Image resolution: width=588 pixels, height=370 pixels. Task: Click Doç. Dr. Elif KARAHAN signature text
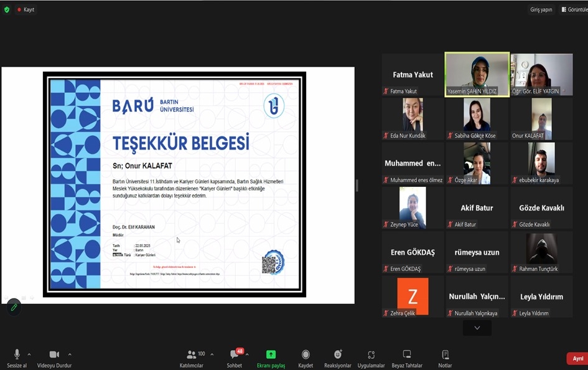134,227
